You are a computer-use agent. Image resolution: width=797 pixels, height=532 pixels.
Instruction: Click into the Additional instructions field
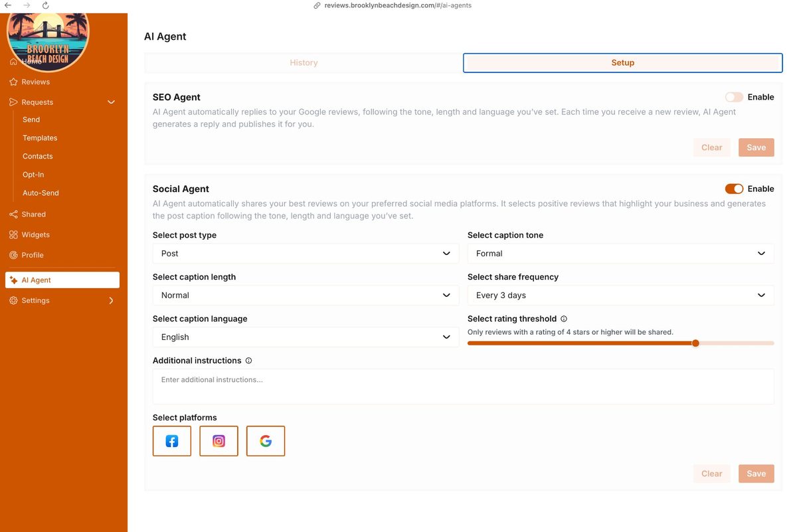point(464,387)
